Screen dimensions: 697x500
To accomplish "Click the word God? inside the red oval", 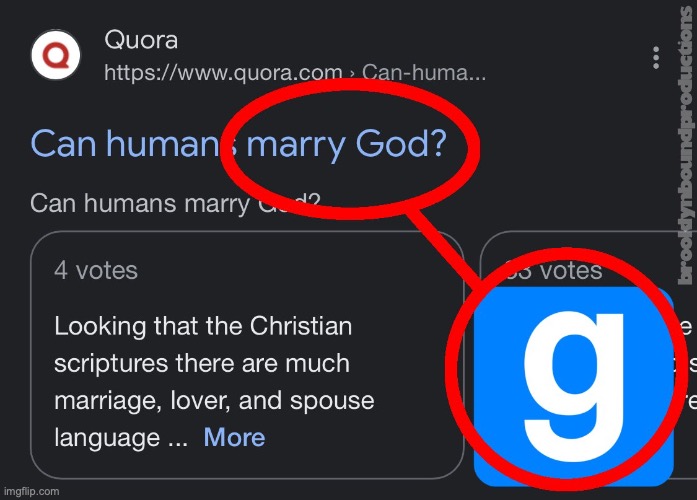I will pyautogui.click(x=400, y=144).
